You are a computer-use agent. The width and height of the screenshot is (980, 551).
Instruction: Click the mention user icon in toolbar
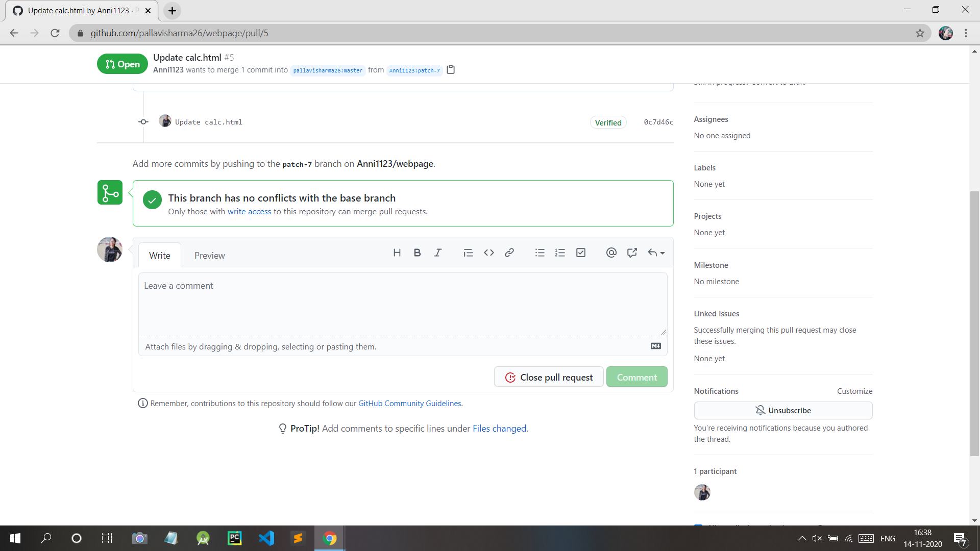(x=610, y=253)
